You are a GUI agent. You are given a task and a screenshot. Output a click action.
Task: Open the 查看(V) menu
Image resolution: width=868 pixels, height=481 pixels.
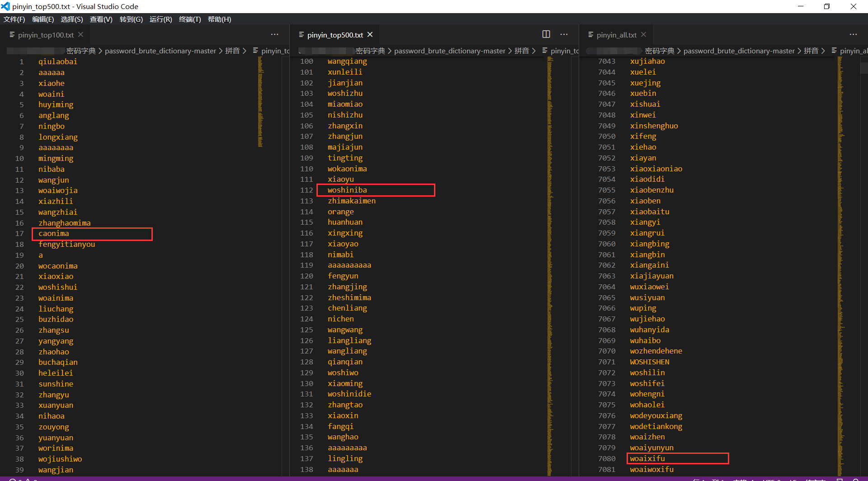[101, 19]
